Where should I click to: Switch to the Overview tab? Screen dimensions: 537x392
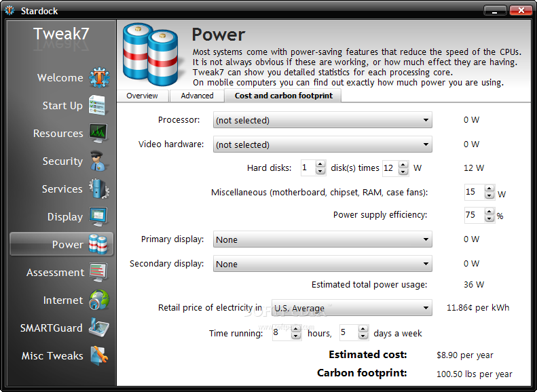click(142, 96)
